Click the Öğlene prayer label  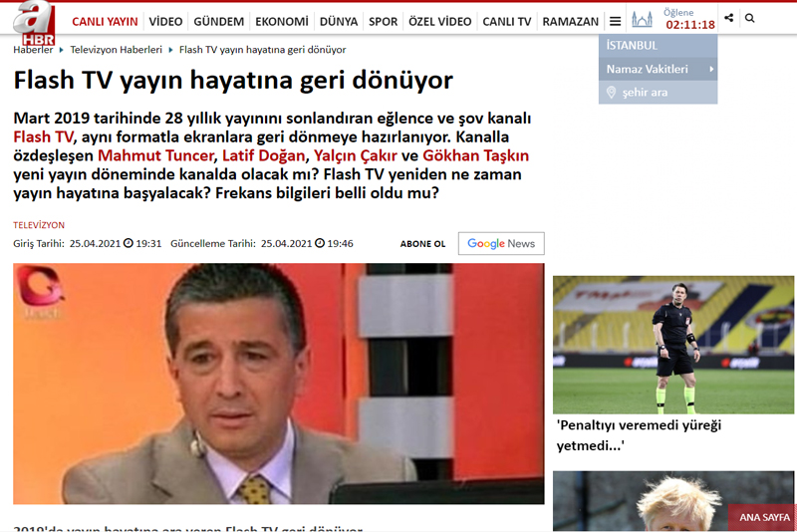pyautogui.click(x=678, y=12)
